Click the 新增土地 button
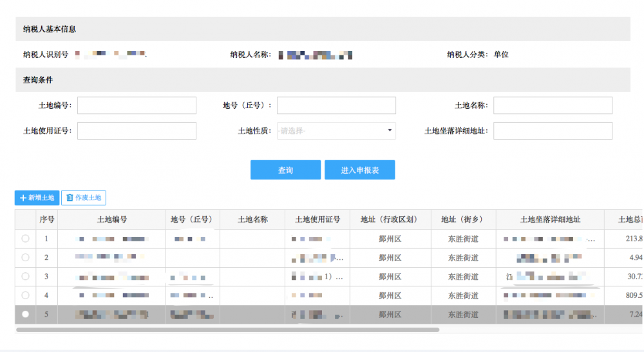The height and width of the screenshot is (352, 644). [x=37, y=198]
